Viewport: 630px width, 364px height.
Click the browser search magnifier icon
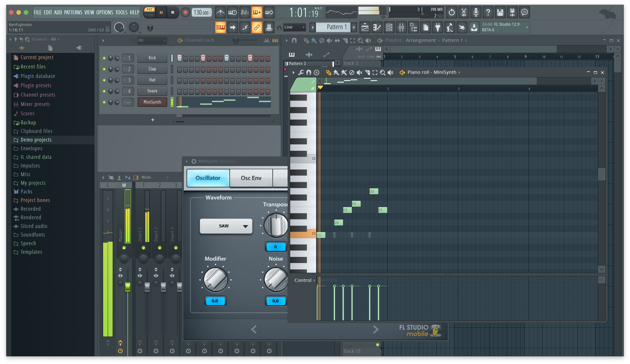coord(28,39)
